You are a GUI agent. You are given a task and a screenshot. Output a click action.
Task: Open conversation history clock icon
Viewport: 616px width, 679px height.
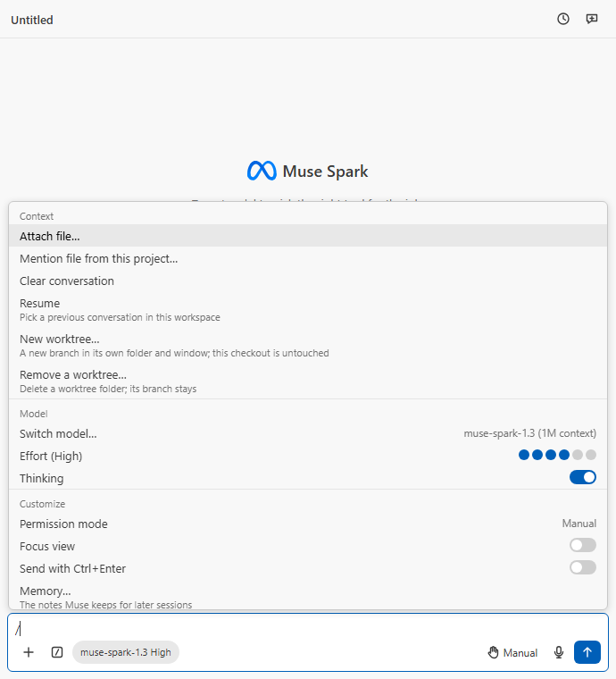point(562,19)
